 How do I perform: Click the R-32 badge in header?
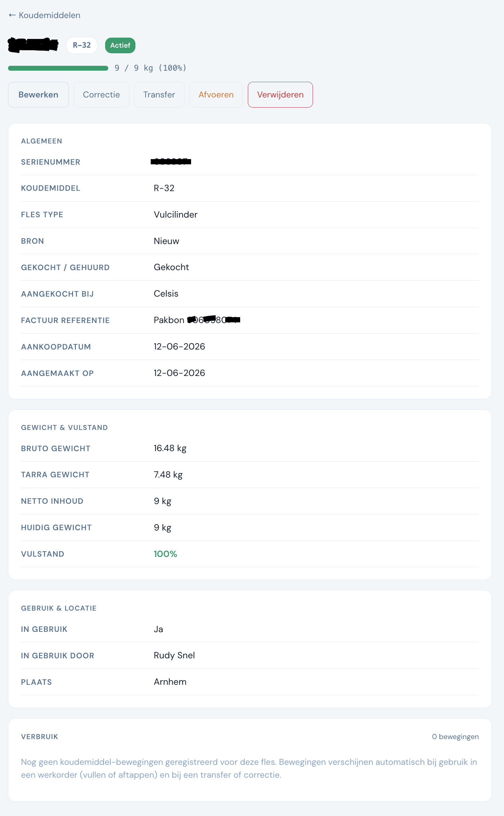click(82, 45)
